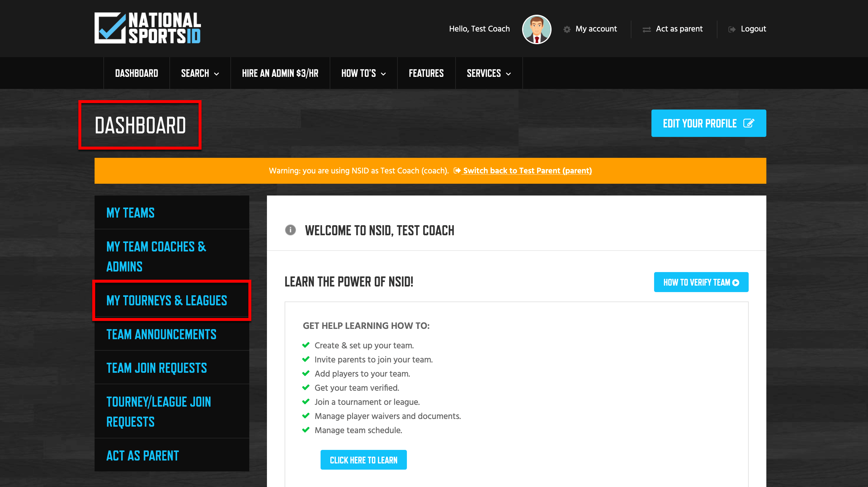Screen dimensions: 868x487
Task: Open Team Join Requests
Action: click(171, 367)
